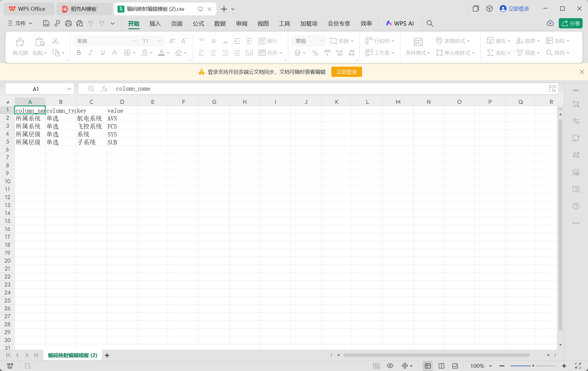Screen dimensions: 588x371
Task: Switch to page break preview view
Action: pyautogui.click(x=441, y=366)
